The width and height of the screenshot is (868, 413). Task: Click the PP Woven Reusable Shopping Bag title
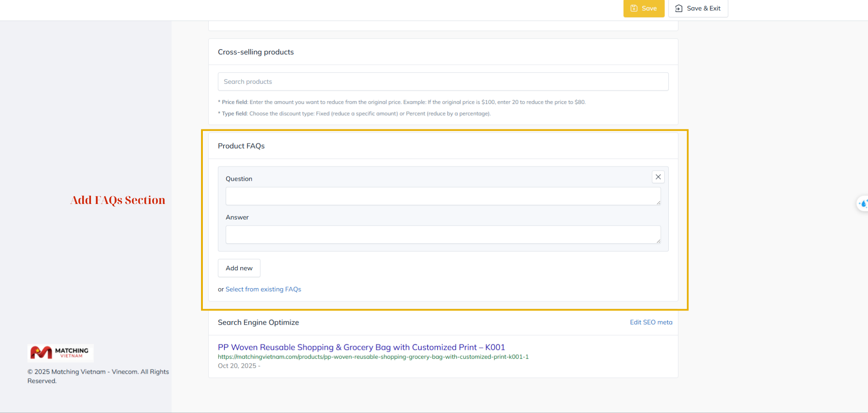(x=361, y=347)
